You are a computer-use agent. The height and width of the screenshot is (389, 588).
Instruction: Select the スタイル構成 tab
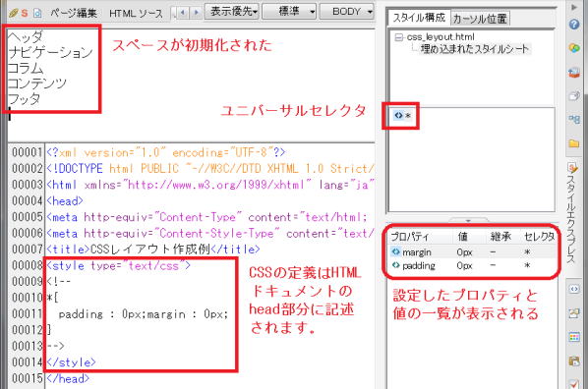(419, 18)
